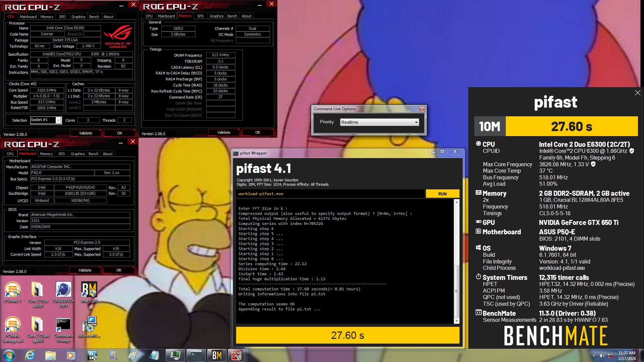Viewport: 644px width, 362px height.
Task: Click OK in Memory CPU-Z window
Action: [x=258, y=132]
